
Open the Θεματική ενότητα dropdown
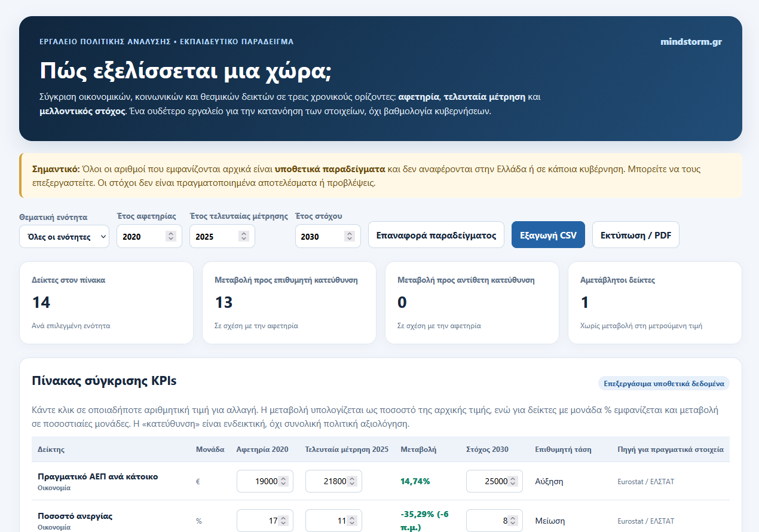(x=65, y=236)
